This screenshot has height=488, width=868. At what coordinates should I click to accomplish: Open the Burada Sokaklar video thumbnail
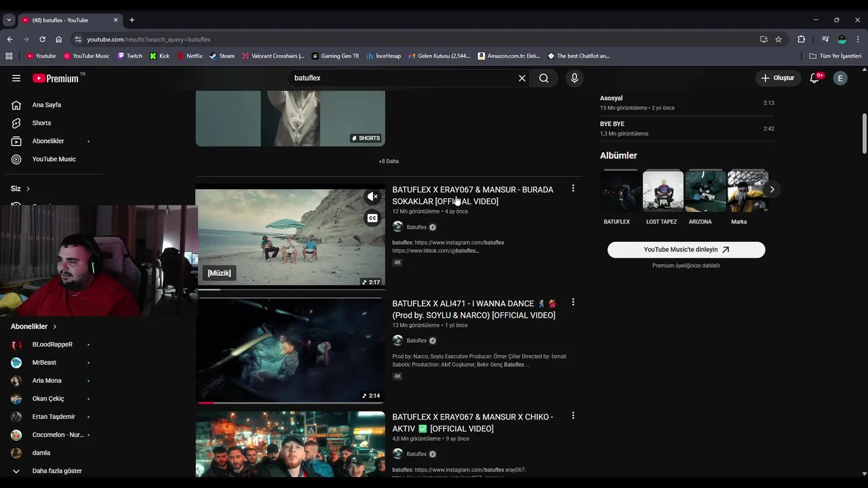(290, 237)
